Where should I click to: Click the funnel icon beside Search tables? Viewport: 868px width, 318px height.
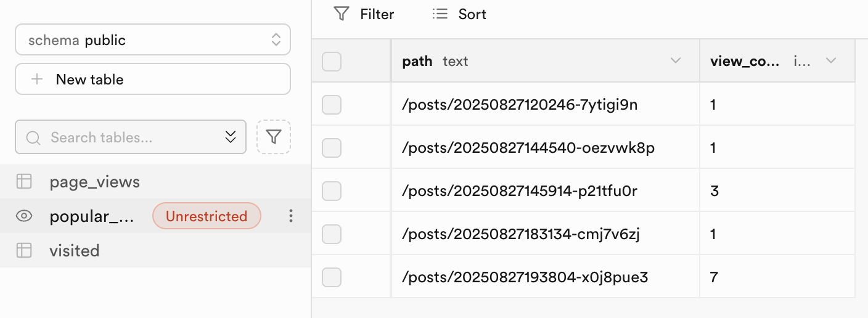(x=274, y=137)
